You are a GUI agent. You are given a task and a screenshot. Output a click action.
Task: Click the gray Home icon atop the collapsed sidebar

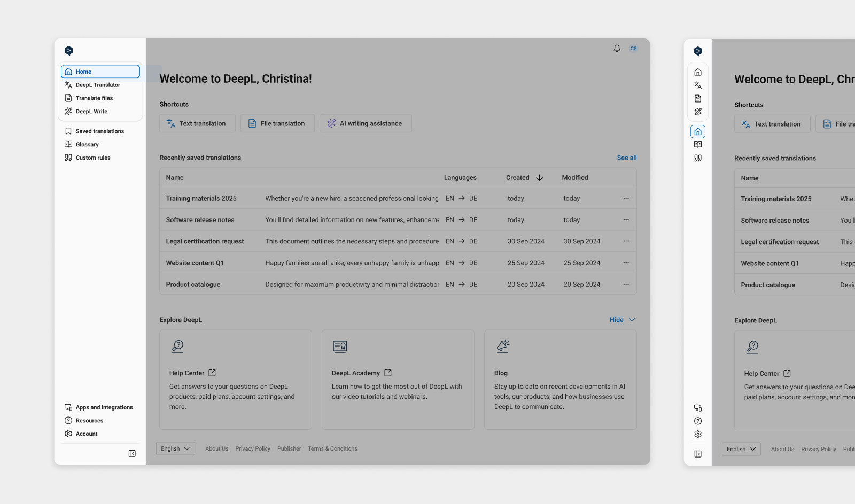pyautogui.click(x=698, y=72)
